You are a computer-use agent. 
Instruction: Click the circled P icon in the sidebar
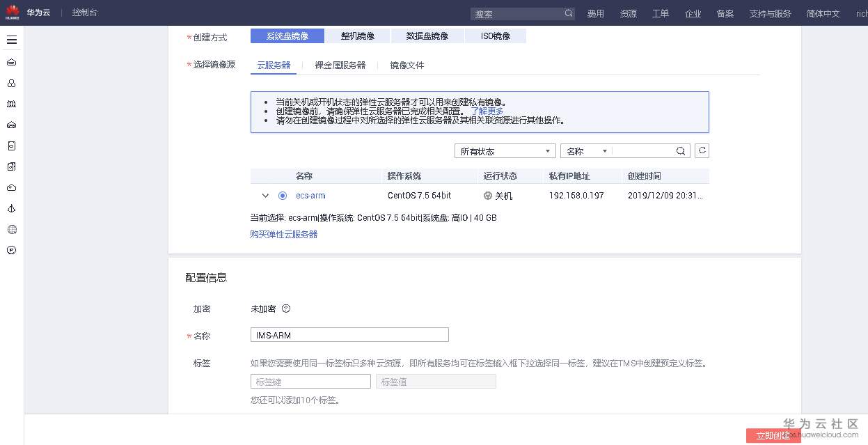11,250
